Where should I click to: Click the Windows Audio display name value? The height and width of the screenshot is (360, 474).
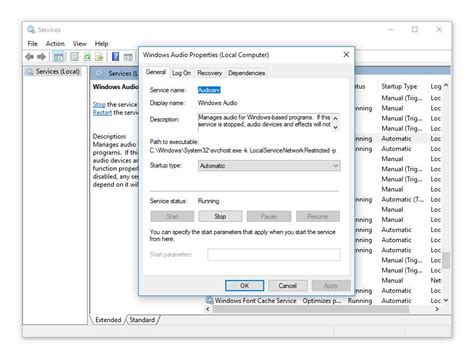point(217,103)
